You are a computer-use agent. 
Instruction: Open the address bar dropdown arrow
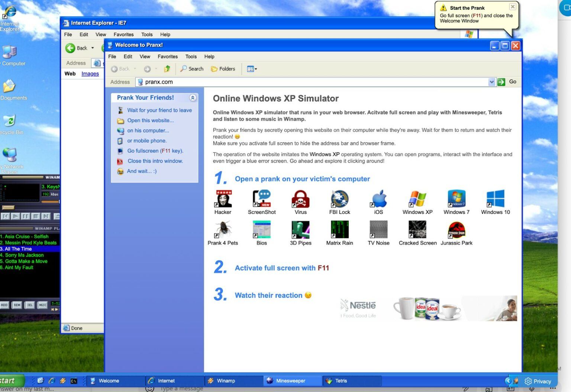click(x=491, y=82)
